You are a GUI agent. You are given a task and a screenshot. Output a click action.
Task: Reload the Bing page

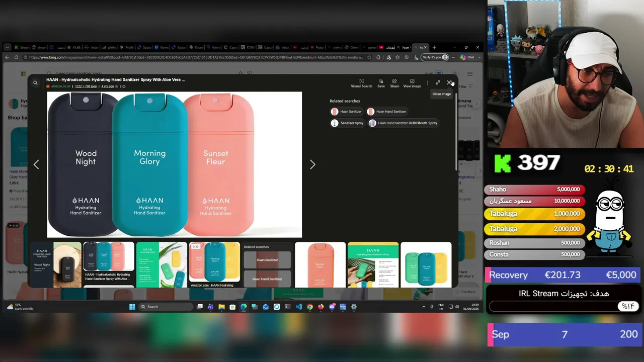(x=17, y=57)
